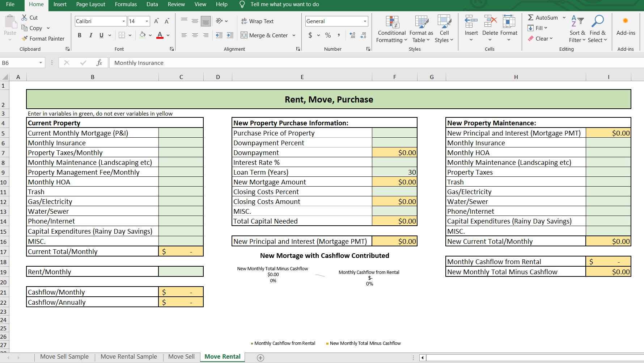Apply Percent Style number format
Screen dimensions: 644x363
328,35
